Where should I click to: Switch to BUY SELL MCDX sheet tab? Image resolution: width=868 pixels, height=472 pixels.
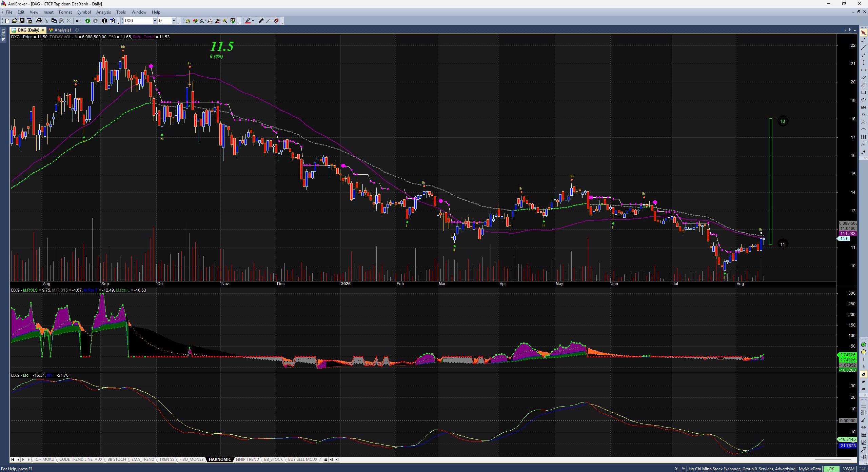pos(302,459)
